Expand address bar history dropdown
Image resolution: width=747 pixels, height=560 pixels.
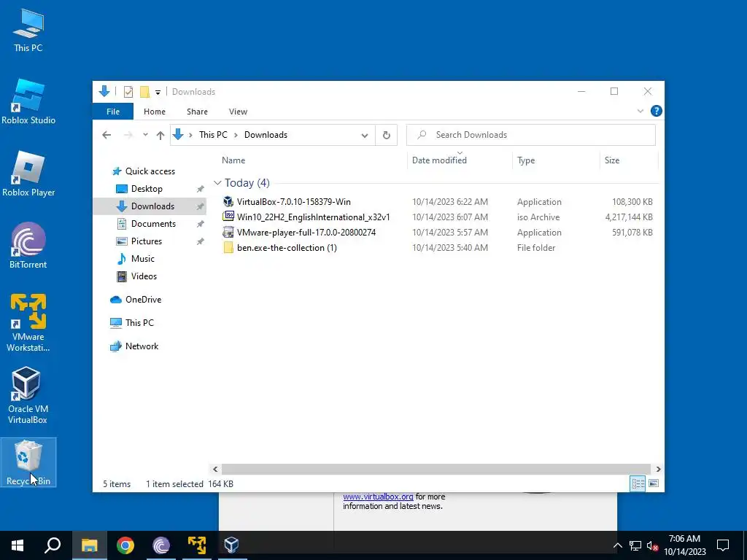[x=365, y=135]
